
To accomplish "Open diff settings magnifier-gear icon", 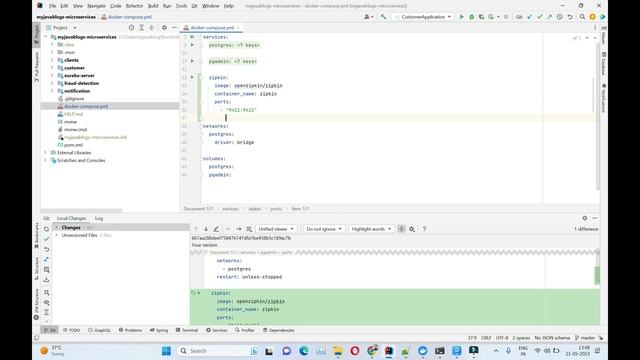I will click(x=412, y=229).
